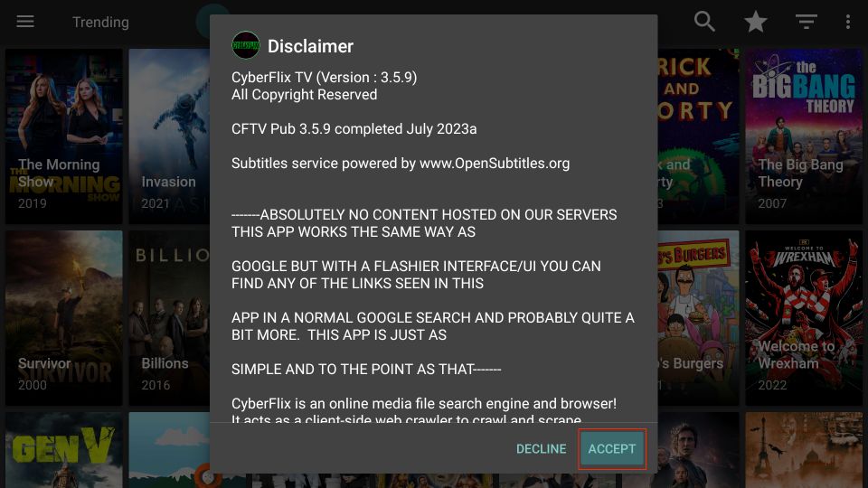Select The Morning Show poster
This screenshot has width=868, height=488.
click(64, 136)
